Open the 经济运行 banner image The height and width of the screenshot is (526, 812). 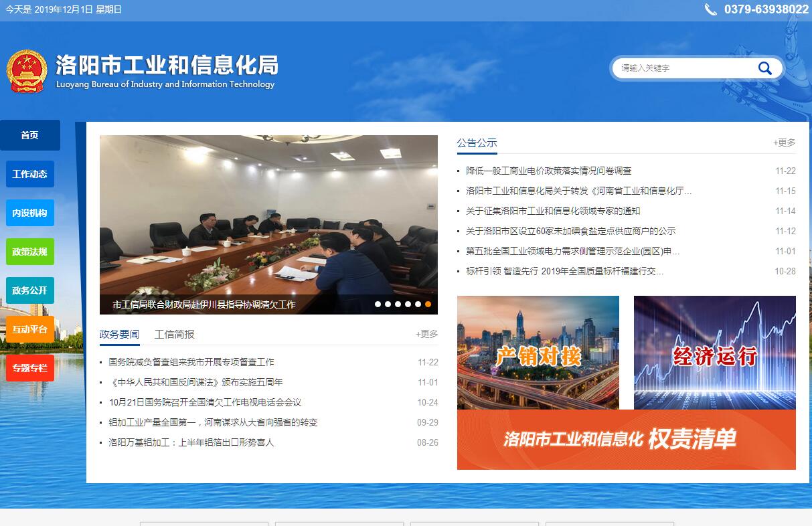tap(714, 353)
